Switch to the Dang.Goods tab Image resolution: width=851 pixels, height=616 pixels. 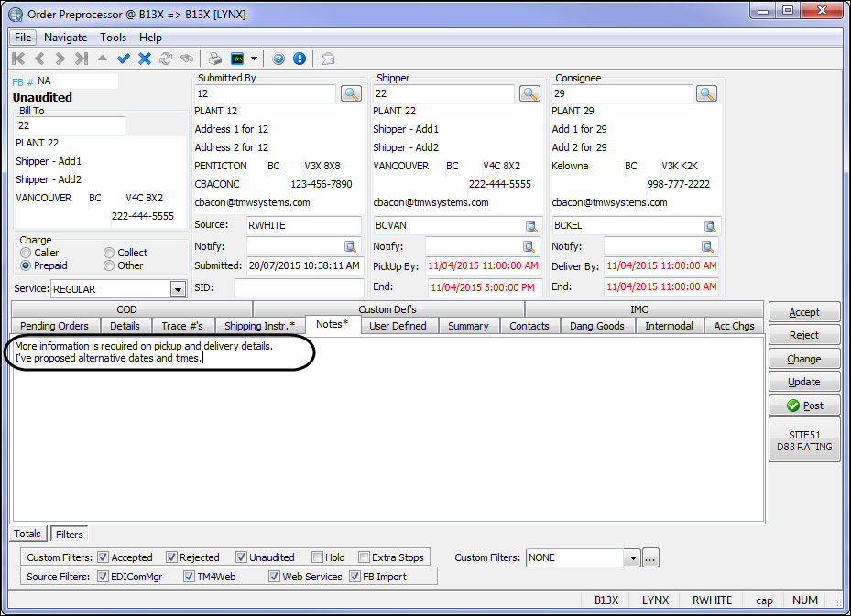click(596, 326)
